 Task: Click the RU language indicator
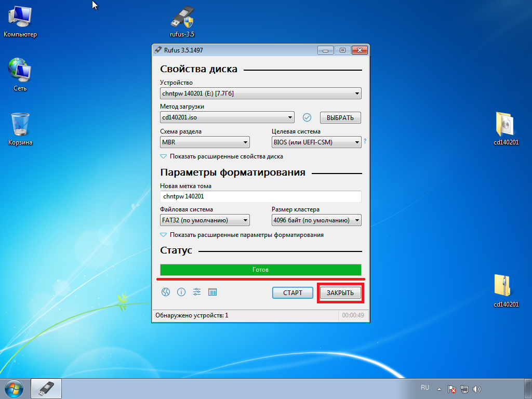pos(425,388)
